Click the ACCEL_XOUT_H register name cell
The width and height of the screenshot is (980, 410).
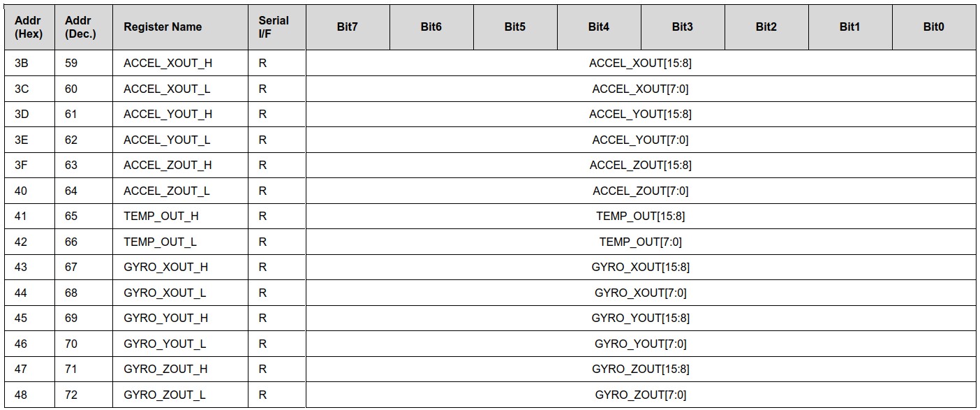(168, 63)
